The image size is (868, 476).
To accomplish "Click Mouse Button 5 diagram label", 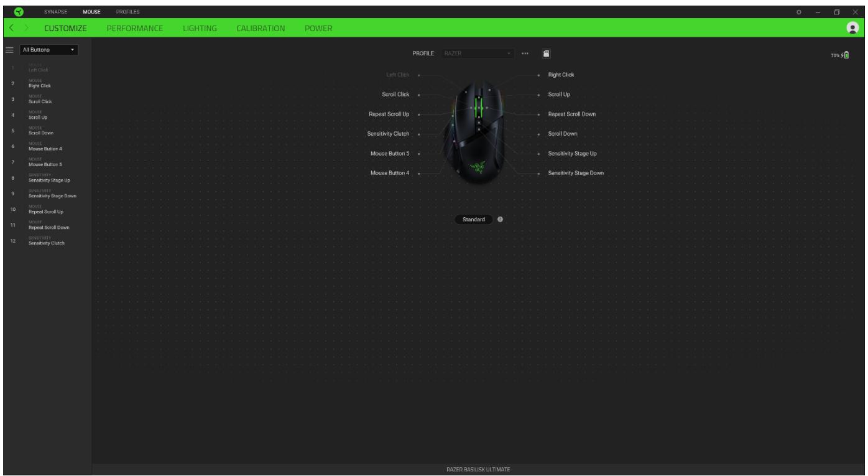I will tap(390, 153).
